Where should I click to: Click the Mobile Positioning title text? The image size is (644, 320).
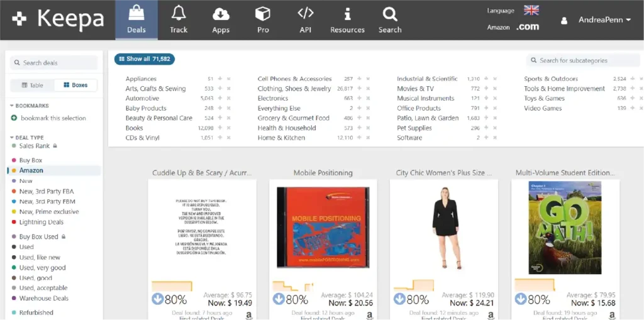tap(323, 173)
